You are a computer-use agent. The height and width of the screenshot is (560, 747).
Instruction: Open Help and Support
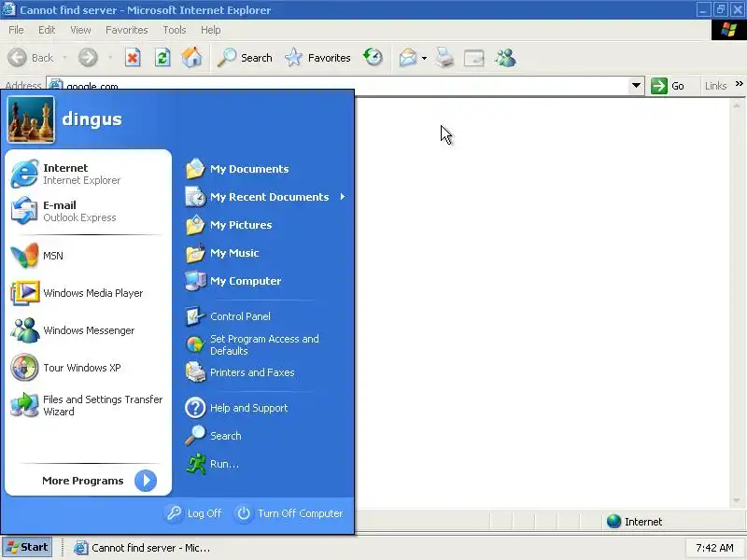coord(265,408)
